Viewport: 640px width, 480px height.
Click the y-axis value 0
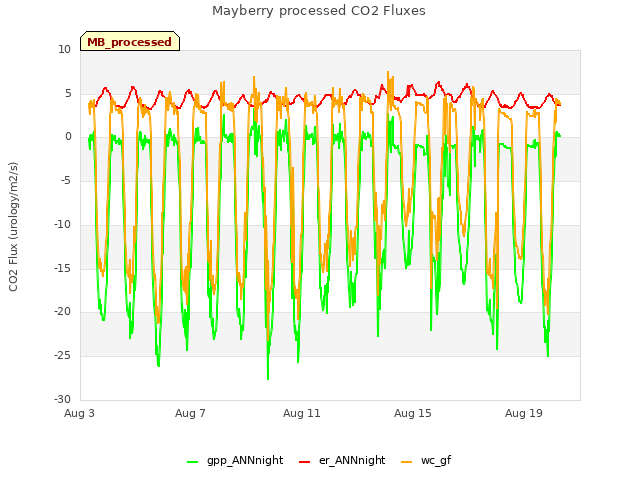[68, 137]
